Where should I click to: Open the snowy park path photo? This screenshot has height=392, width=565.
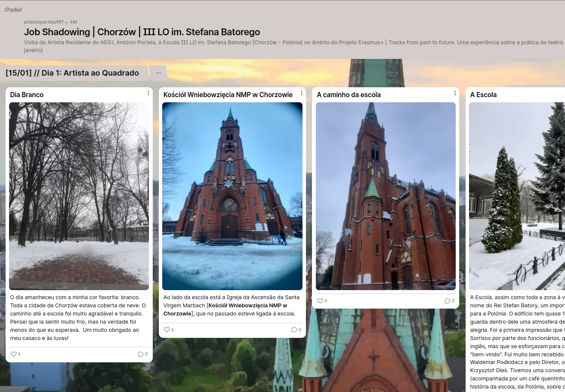[x=79, y=196]
